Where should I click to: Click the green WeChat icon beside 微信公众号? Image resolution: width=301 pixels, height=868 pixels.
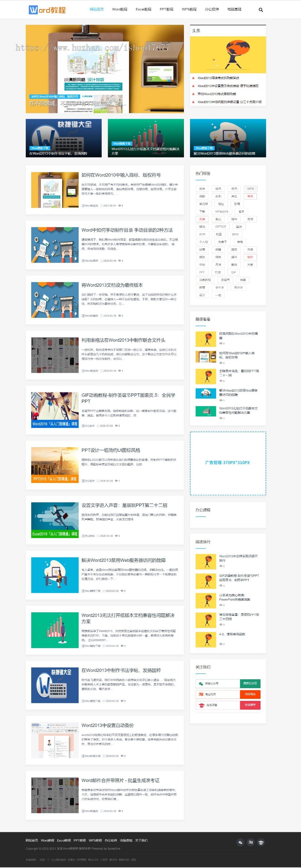(201, 684)
